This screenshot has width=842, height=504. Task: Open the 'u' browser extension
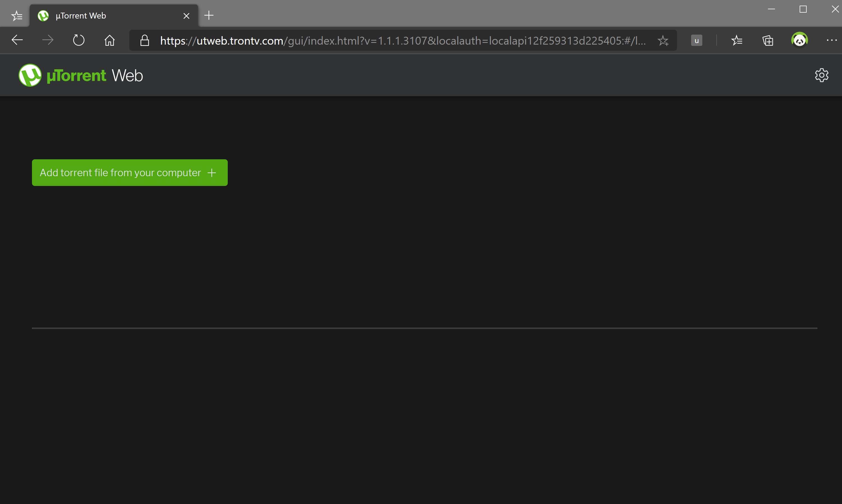tap(696, 40)
